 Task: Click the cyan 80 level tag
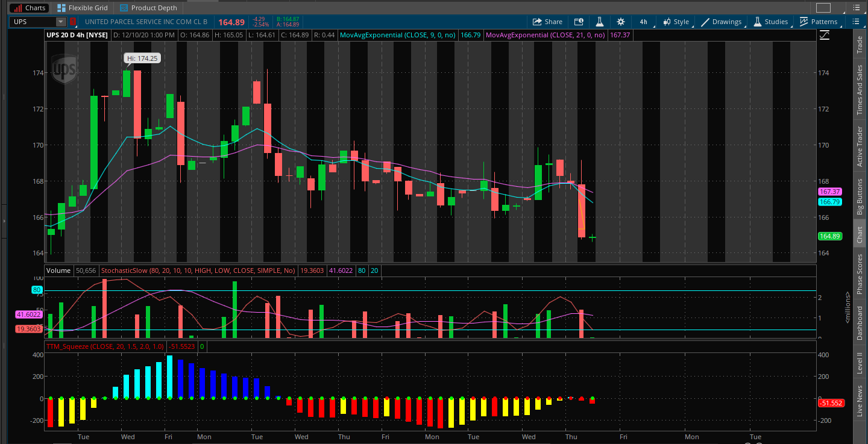click(37, 290)
